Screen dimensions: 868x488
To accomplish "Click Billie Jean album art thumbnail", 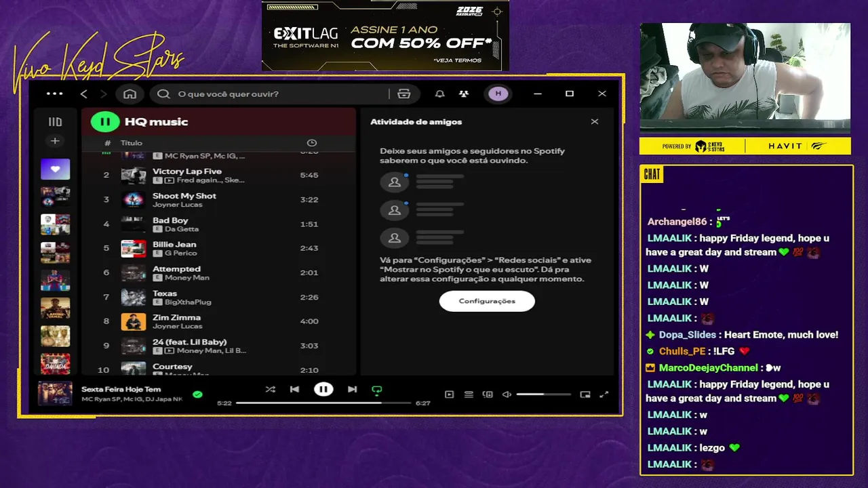I will 134,249.
